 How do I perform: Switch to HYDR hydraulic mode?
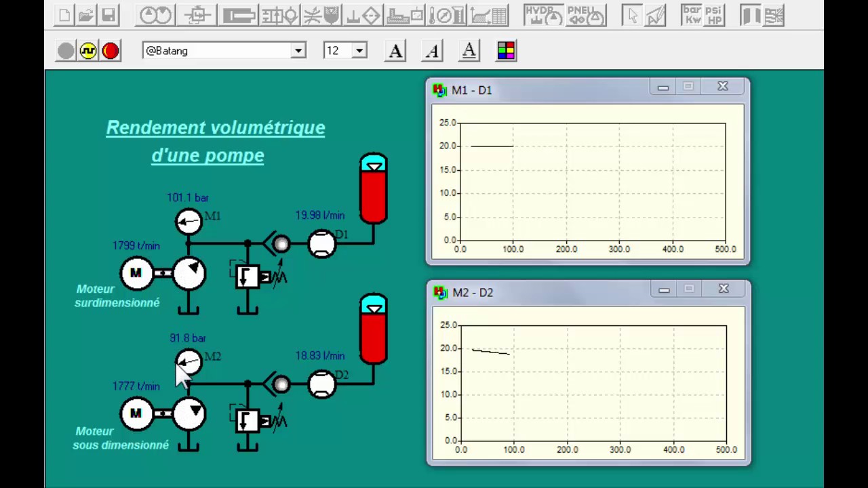pyautogui.click(x=543, y=15)
